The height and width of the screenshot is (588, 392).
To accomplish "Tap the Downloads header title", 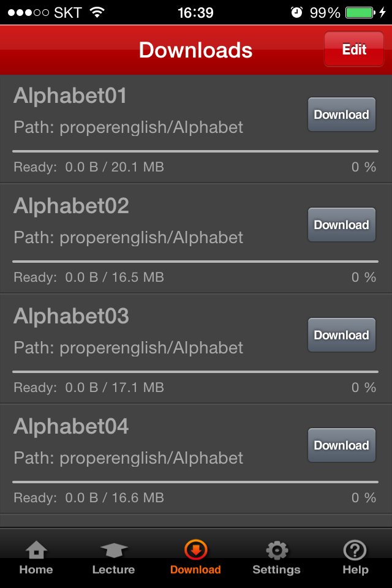I will (195, 50).
